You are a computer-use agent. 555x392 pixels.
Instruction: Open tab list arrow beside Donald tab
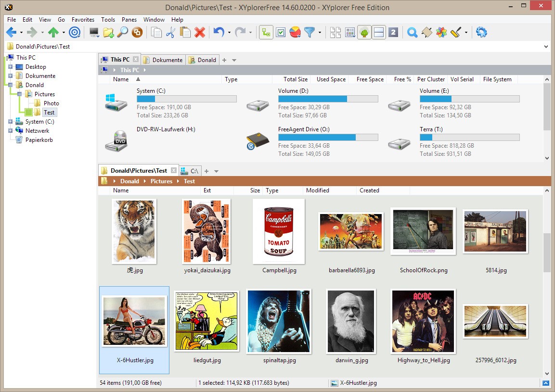pos(234,60)
